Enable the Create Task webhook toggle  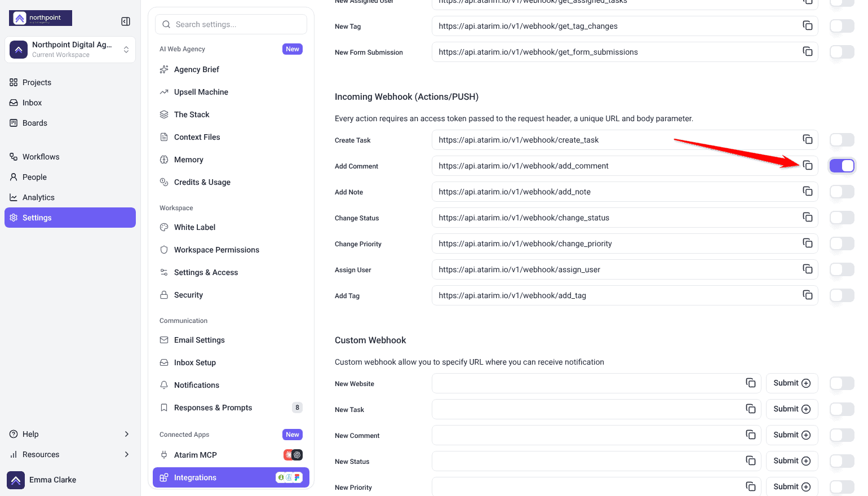842,140
